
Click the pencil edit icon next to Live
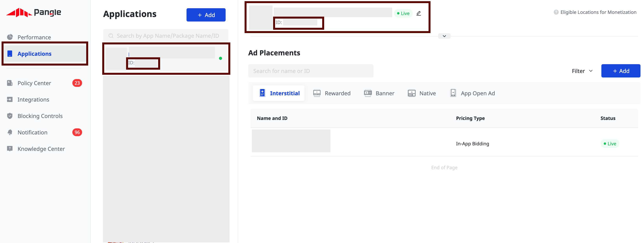419,13
